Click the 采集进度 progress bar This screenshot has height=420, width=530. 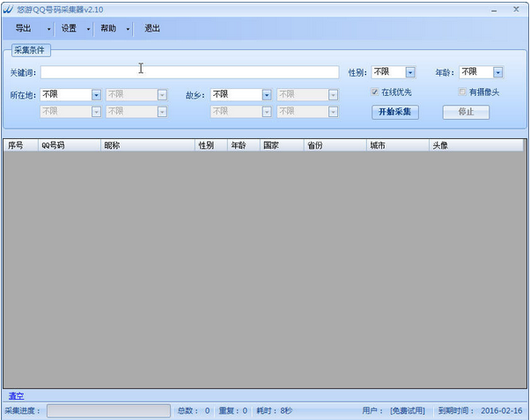pyautogui.click(x=108, y=410)
